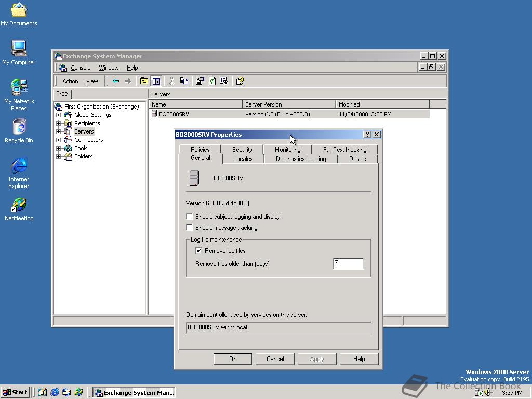This screenshot has width=532, height=399.
Task: Click the Cut scissors toolbar icon
Action: click(x=171, y=81)
